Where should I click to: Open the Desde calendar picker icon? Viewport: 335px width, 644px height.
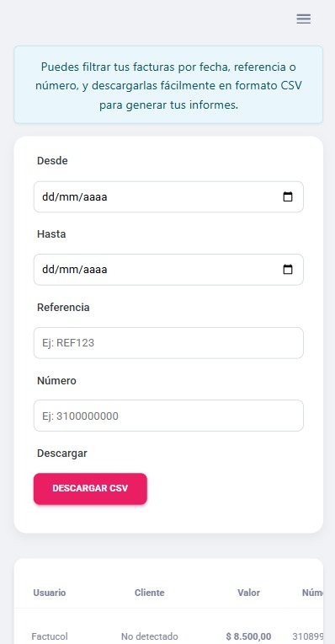coord(288,196)
